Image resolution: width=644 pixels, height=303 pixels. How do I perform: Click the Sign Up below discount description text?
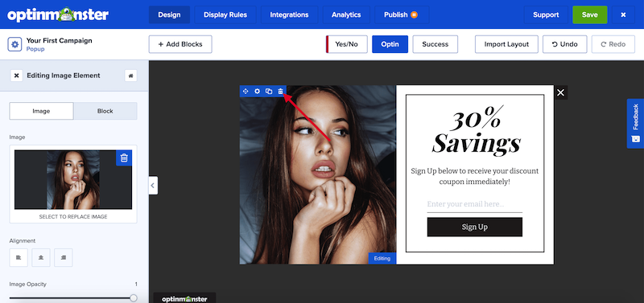(474, 176)
